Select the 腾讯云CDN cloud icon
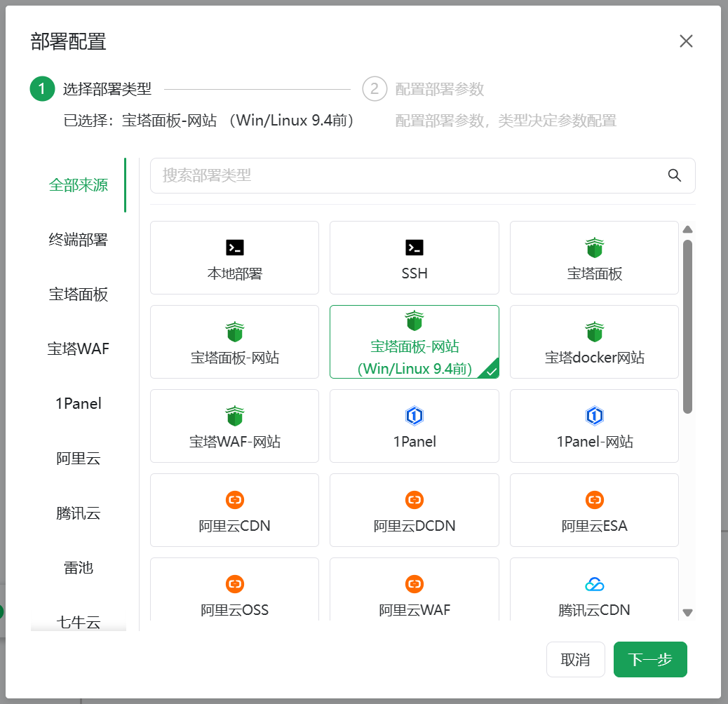 594,583
